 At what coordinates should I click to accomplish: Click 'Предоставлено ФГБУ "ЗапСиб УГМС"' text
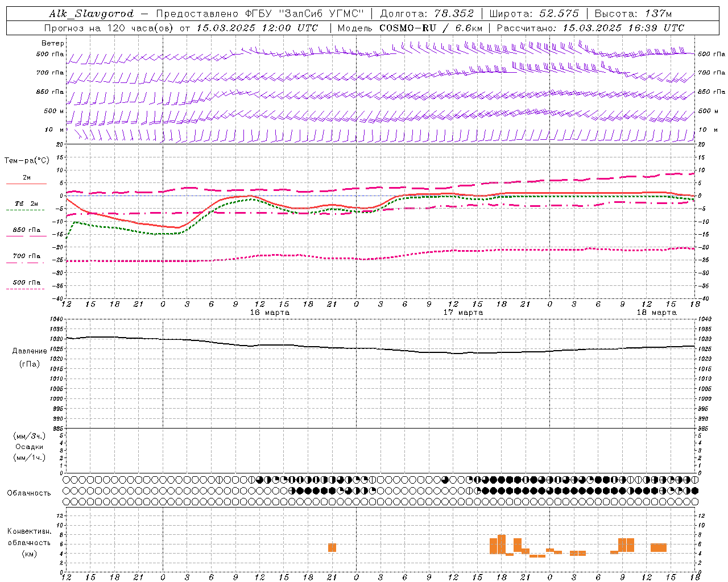pyautogui.click(x=260, y=14)
